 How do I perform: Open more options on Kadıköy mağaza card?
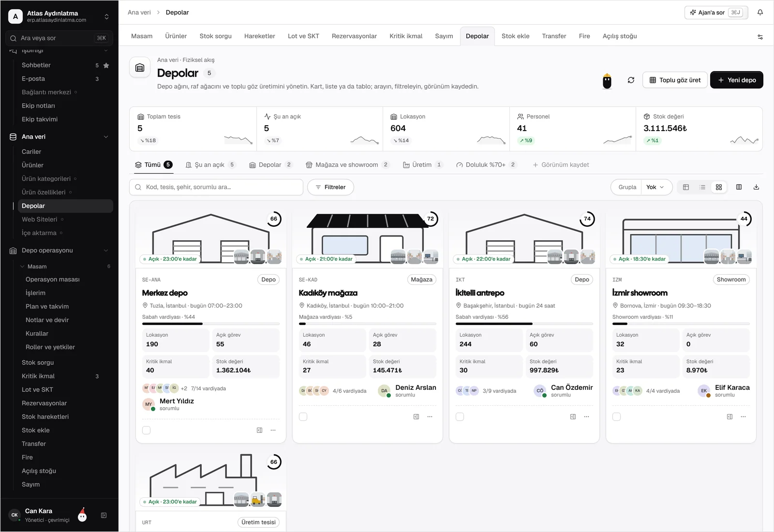tap(430, 417)
